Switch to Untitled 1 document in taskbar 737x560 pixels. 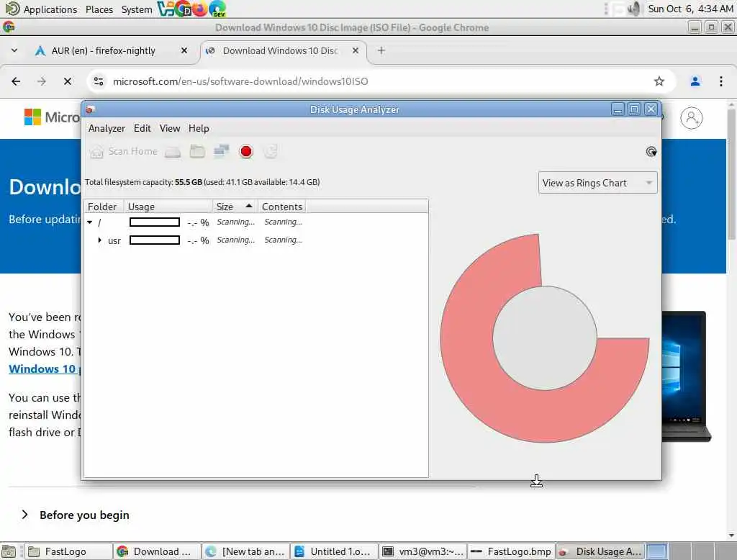coord(335,551)
